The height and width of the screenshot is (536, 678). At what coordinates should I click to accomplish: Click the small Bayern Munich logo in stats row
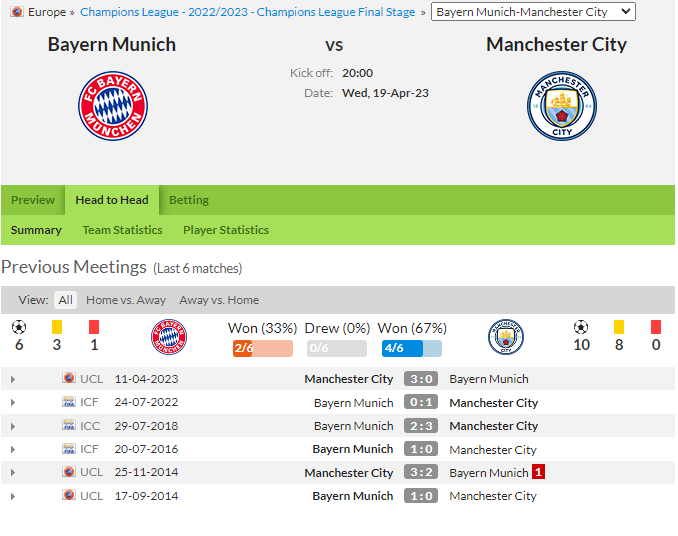[x=169, y=337]
